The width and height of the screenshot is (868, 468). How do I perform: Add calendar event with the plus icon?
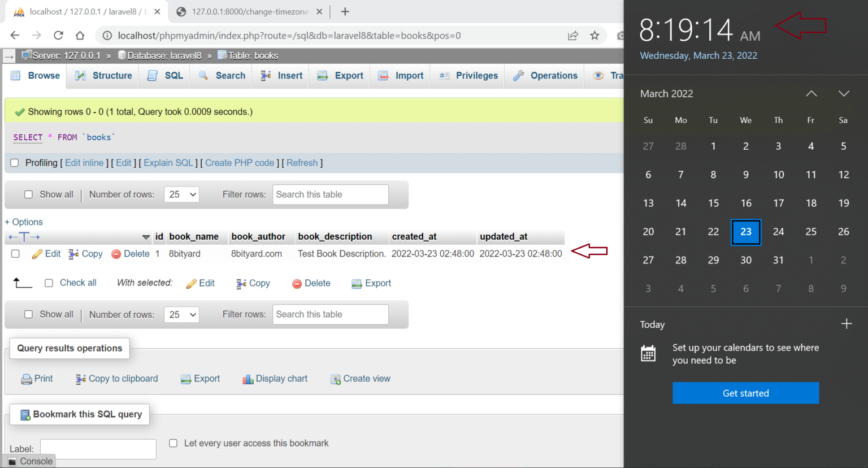click(x=846, y=324)
